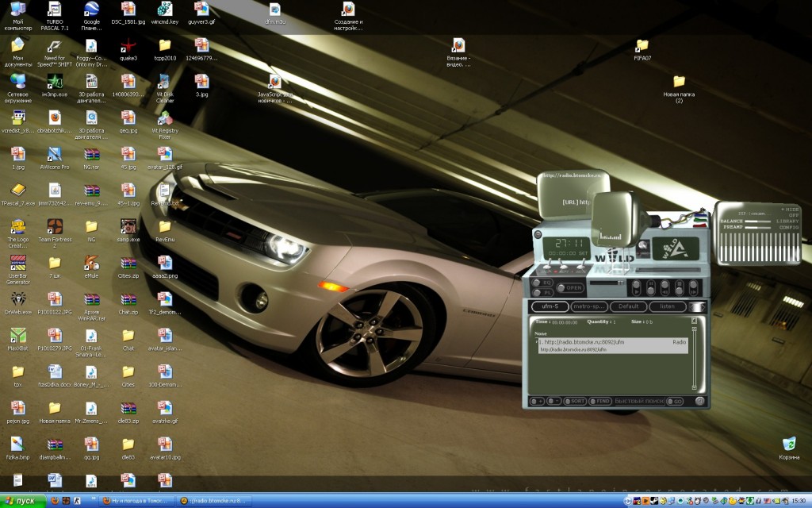Click the FIND button in playlist

point(602,402)
